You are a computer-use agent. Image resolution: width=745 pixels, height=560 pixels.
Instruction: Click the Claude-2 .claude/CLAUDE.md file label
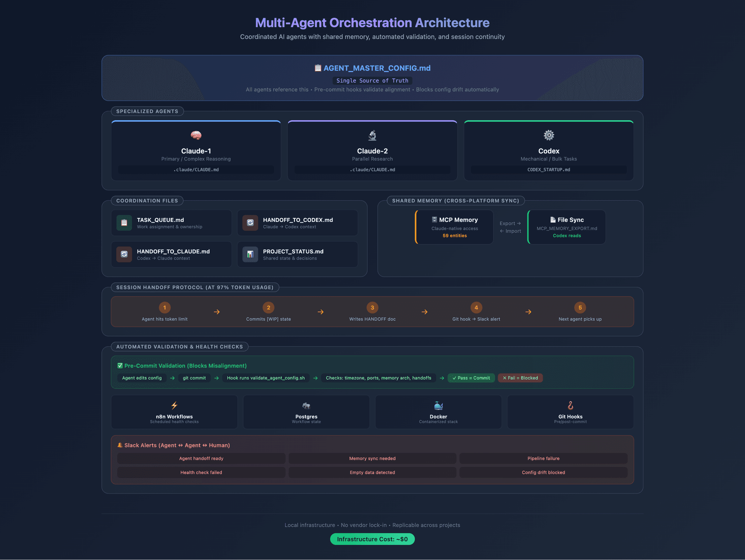tap(372, 170)
